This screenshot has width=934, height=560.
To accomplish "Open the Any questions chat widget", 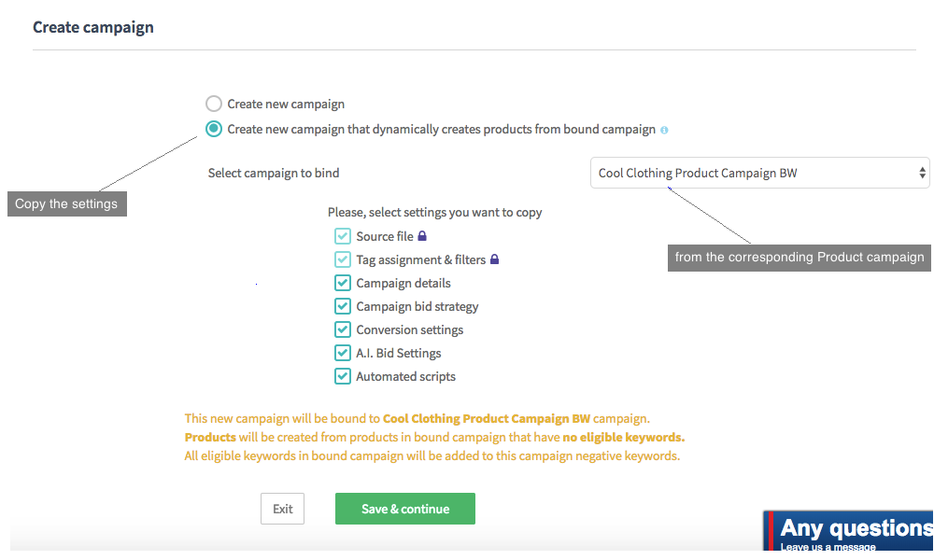I will point(852,532).
